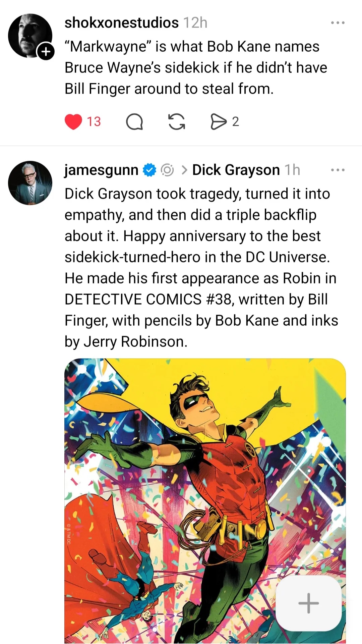Viewport: 362px width, 644px height.
Task: Tap the blue verified badge beside jamesgunn
Action: [x=149, y=170]
